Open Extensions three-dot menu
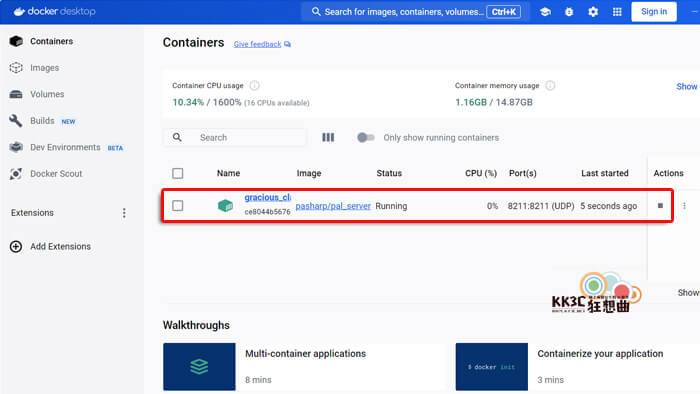700x394 pixels. [x=124, y=213]
